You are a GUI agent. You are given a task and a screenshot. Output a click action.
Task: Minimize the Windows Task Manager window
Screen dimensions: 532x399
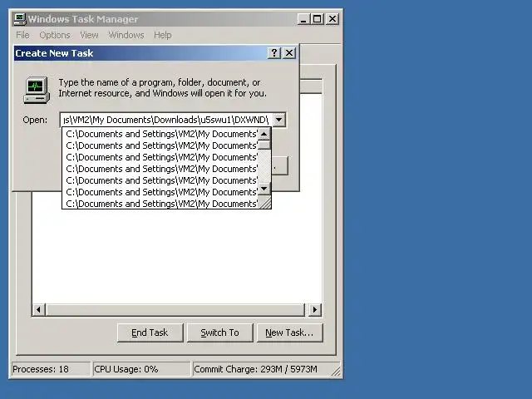(x=303, y=19)
